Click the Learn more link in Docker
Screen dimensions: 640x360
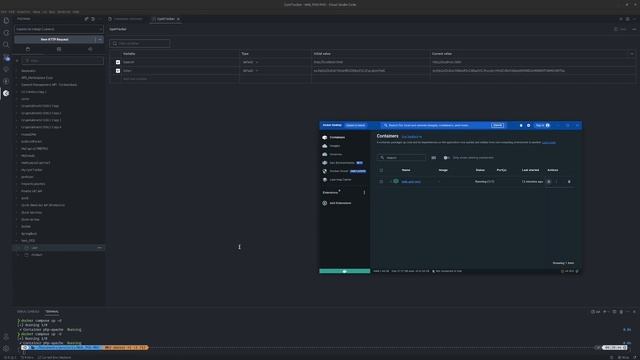tap(549, 143)
